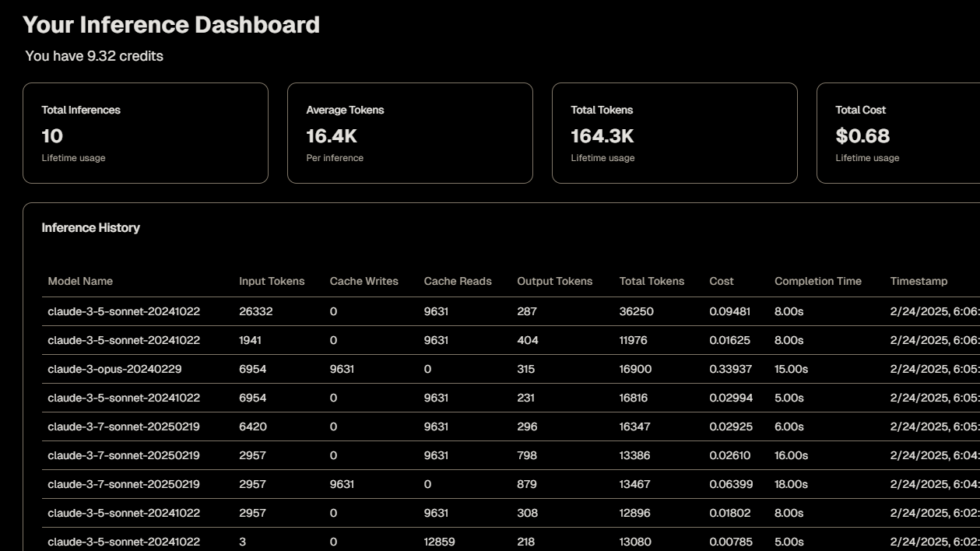Select the cache writes 9631 in the opus row
This screenshot has width=980, height=551.
342,369
